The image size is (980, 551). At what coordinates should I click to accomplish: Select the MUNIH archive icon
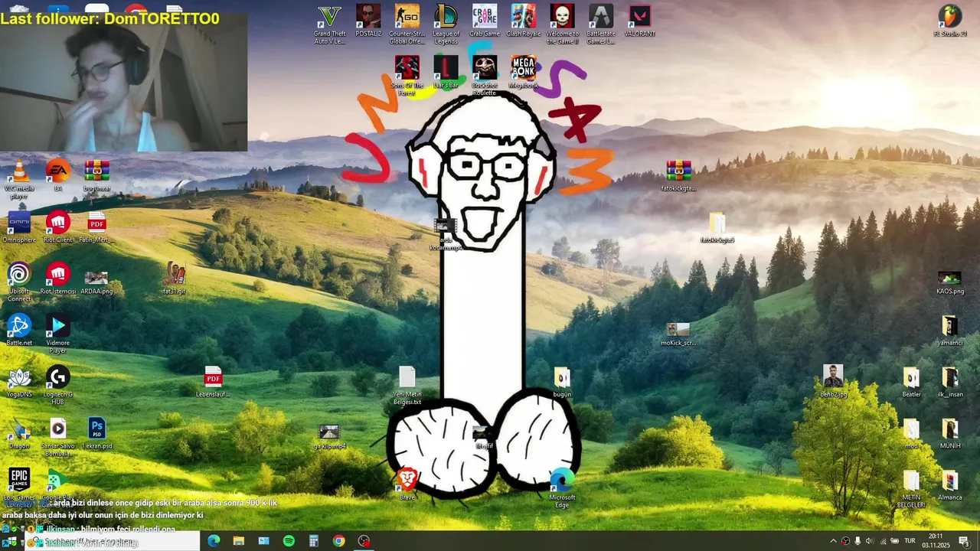tap(950, 433)
